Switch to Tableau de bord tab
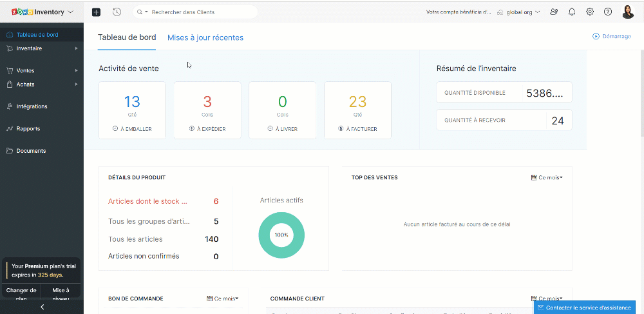The height and width of the screenshot is (314, 644). pos(127,37)
